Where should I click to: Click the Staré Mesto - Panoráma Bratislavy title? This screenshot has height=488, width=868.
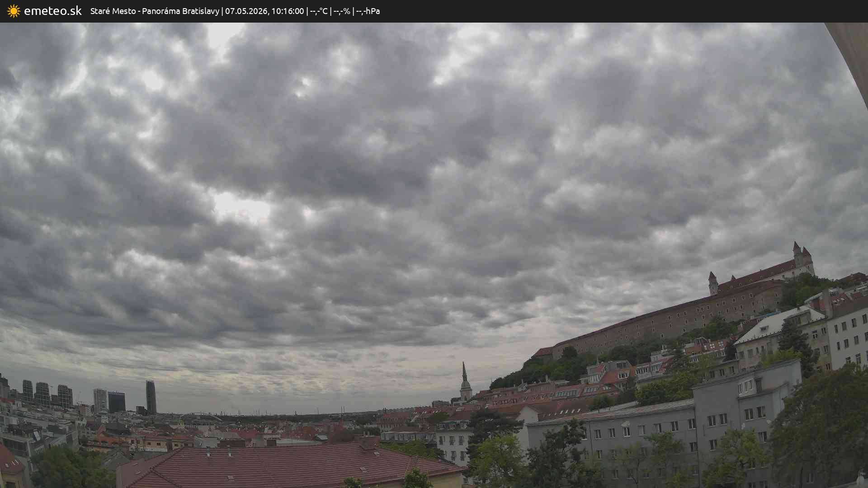(x=155, y=11)
